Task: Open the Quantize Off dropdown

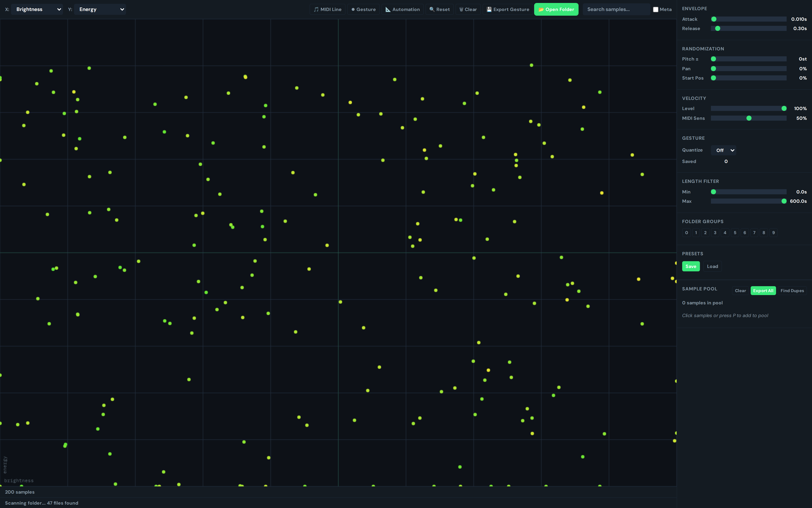Action: (723, 150)
